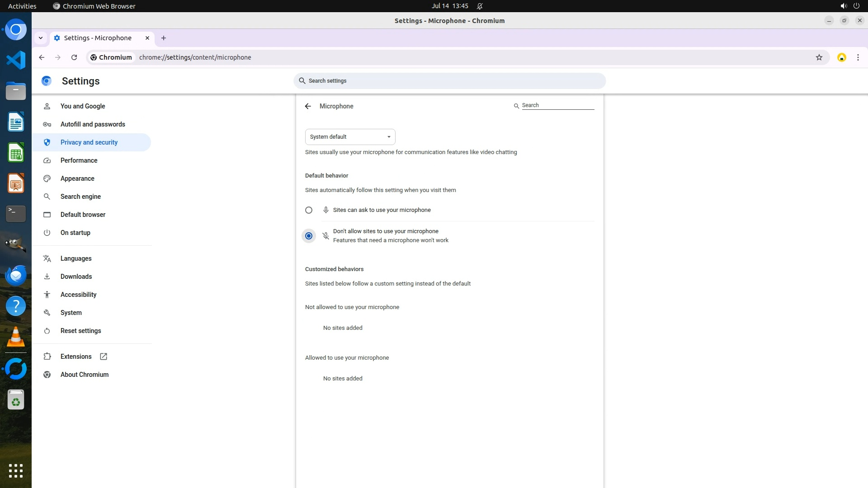Reload the page using refresh icon
868x488 pixels.
[74, 57]
